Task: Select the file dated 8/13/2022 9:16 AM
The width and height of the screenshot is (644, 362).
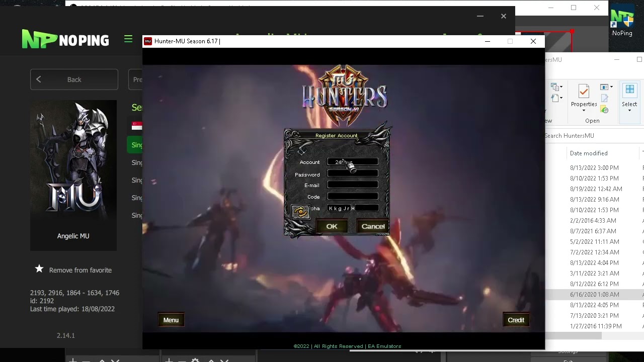Action: pos(594,200)
